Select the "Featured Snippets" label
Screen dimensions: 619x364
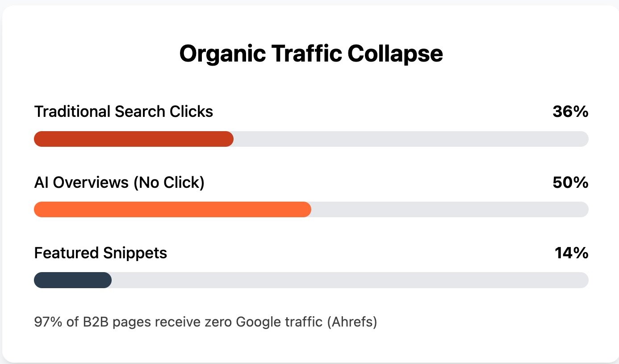(x=100, y=253)
